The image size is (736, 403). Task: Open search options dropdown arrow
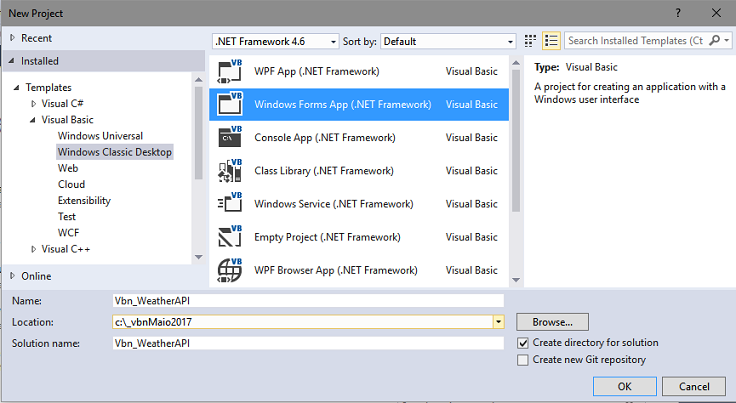[x=727, y=41]
